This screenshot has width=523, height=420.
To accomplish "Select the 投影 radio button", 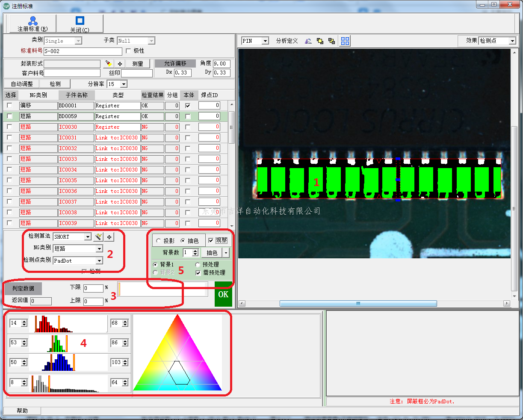I will click(x=159, y=241).
